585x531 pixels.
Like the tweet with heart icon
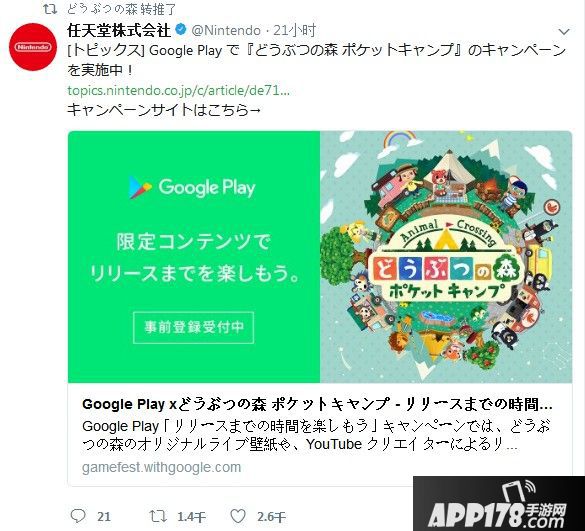point(238,516)
